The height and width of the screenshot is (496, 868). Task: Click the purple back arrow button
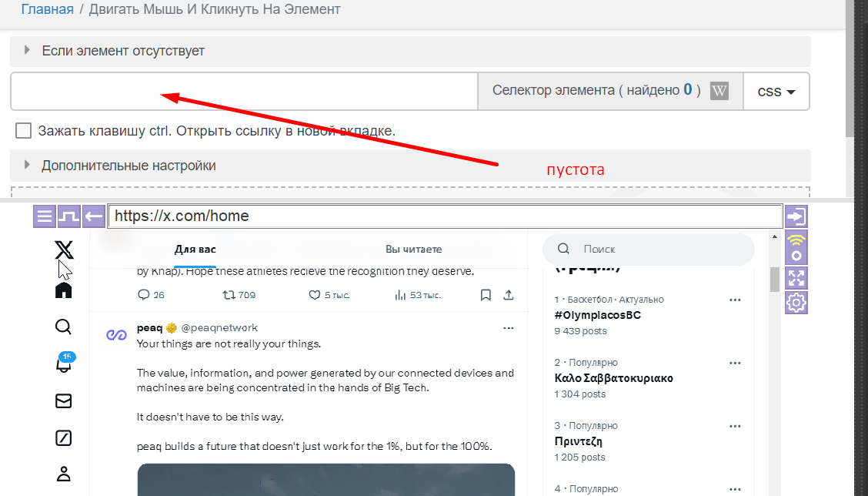[94, 216]
